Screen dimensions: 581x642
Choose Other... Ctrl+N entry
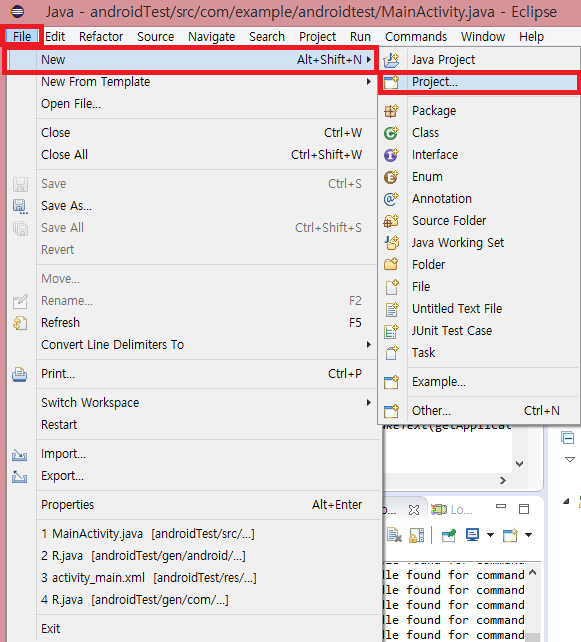(x=478, y=411)
